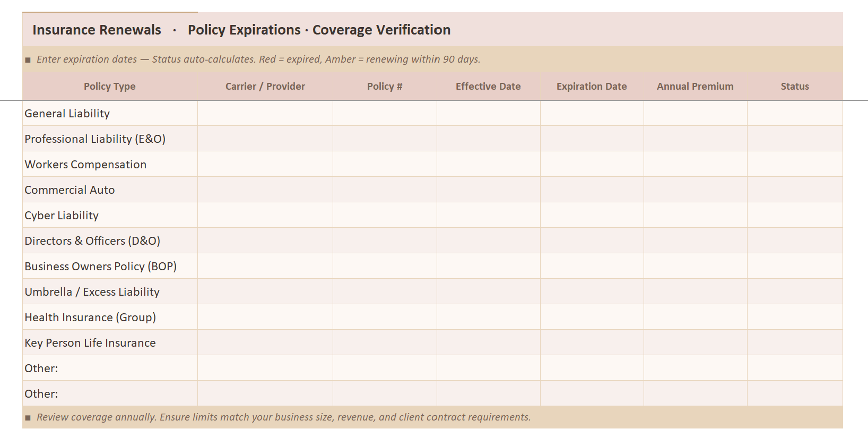
Task: Select the 'Professional Liability (E&O)' cell
Action: (110, 139)
